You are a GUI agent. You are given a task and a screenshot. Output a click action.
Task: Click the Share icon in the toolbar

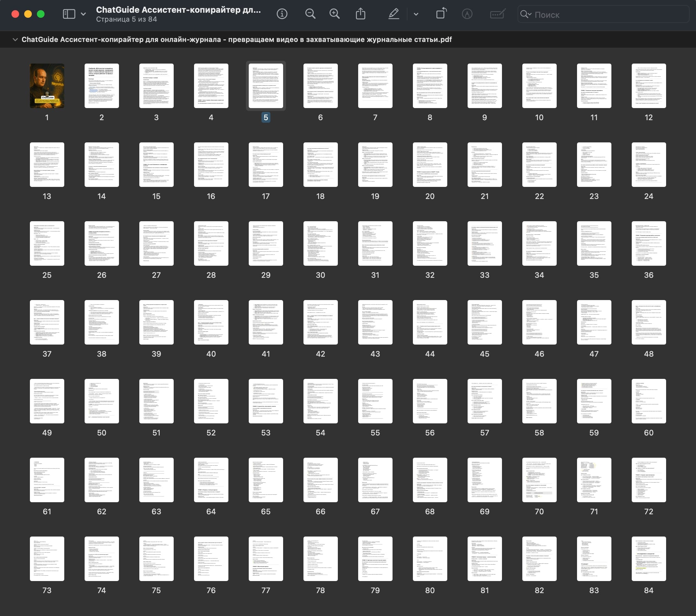coord(360,14)
